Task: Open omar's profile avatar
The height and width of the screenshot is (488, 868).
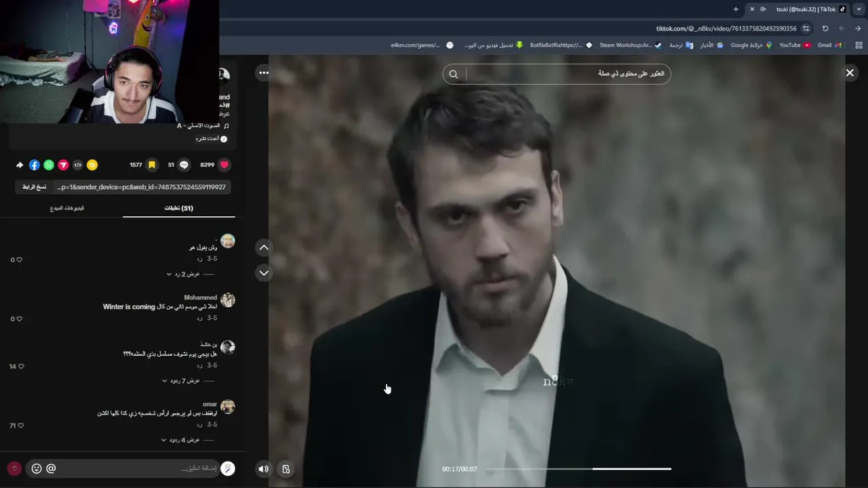Action: (x=228, y=407)
